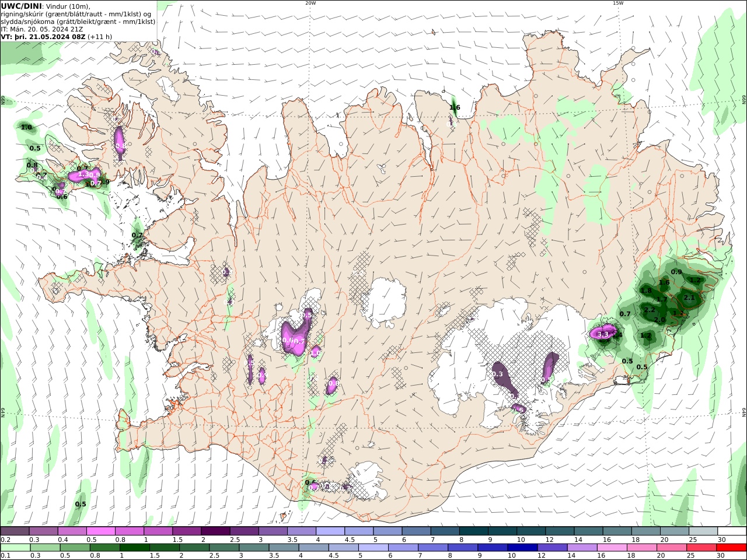Click the '1.6' value on the north coast
The width and height of the screenshot is (747, 560).
coord(455,107)
